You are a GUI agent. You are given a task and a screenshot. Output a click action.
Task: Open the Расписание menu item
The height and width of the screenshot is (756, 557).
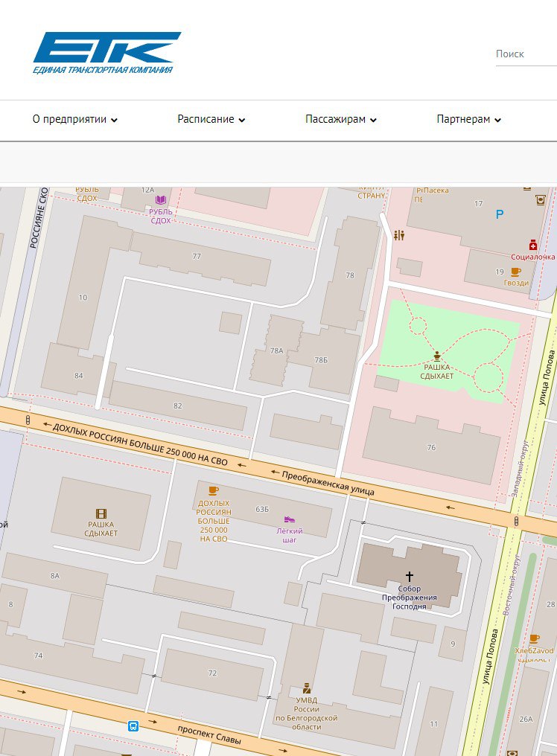tap(206, 119)
